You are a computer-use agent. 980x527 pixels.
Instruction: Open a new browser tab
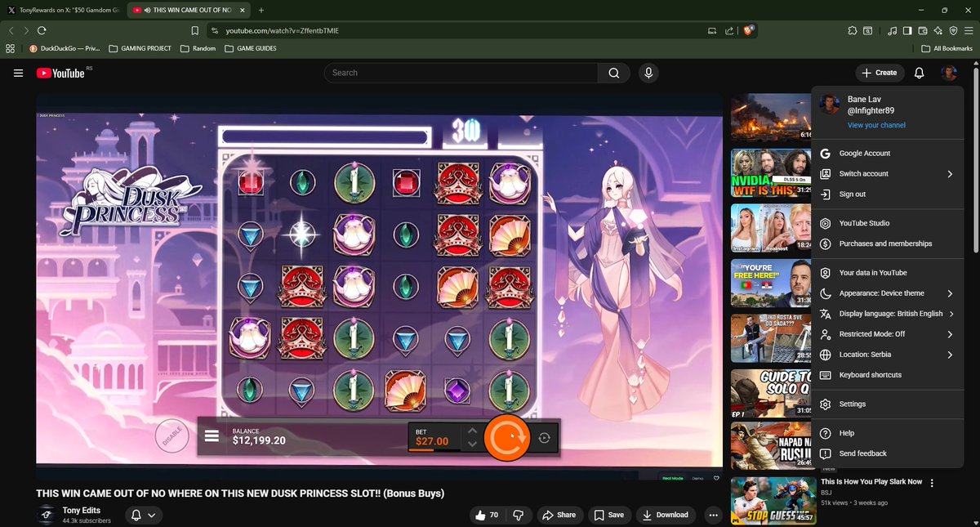pyautogui.click(x=261, y=10)
